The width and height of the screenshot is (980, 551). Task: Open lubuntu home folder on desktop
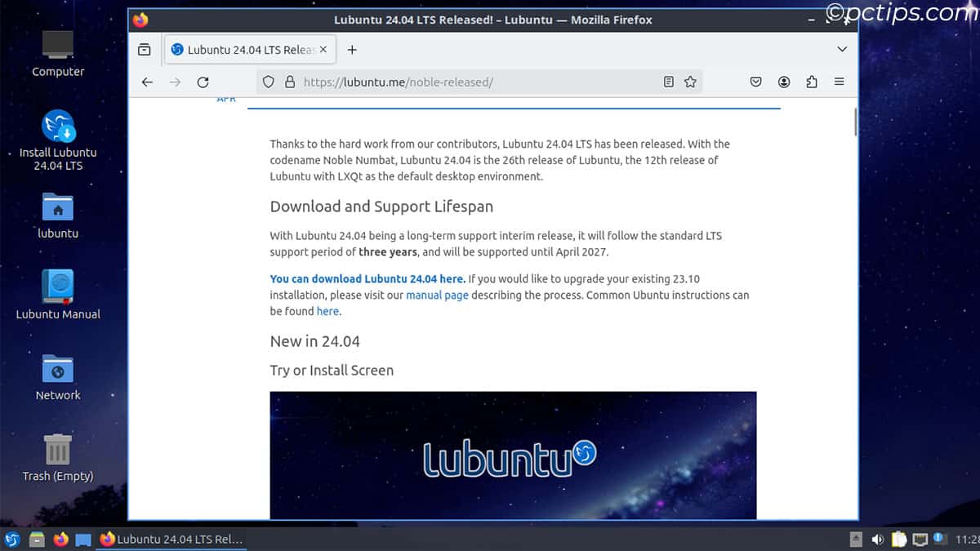[x=58, y=216]
